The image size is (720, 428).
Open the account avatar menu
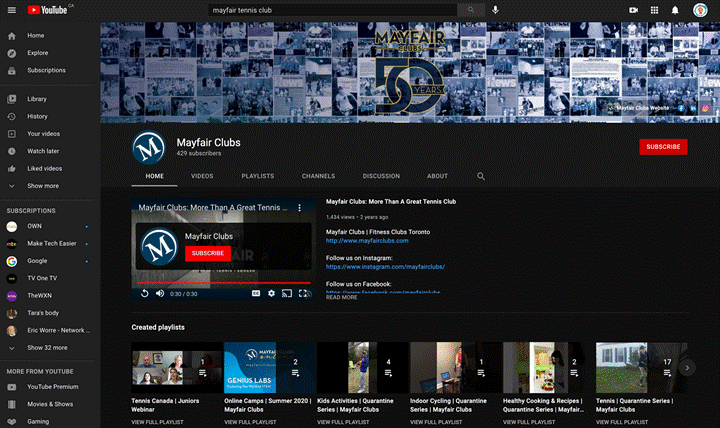700,10
